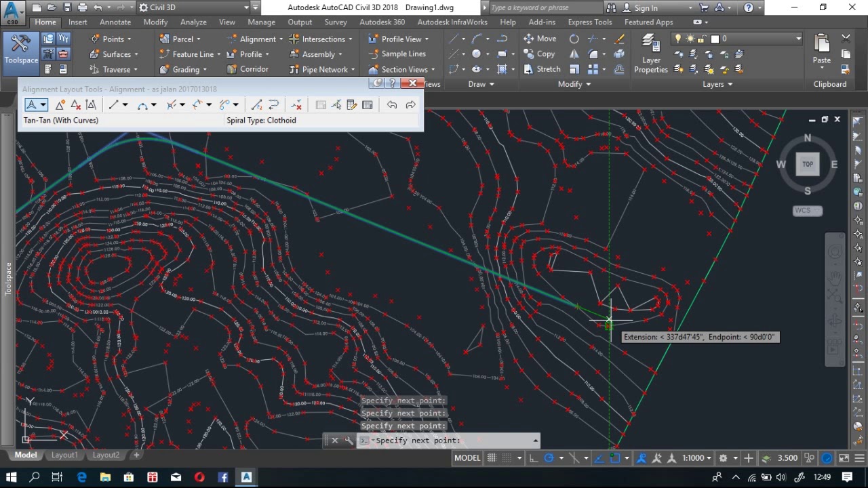
Task: Click the Corridor button in ribbon
Action: [247, 69]
